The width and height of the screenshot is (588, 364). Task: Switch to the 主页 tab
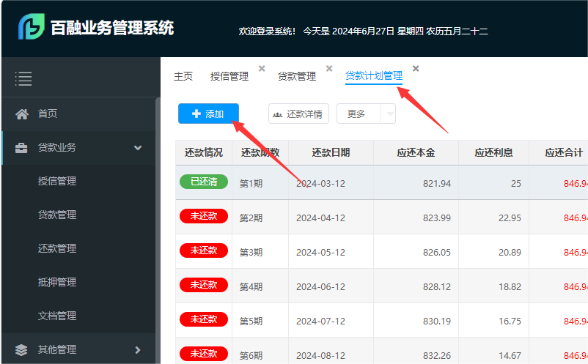(x=183, y=76)
